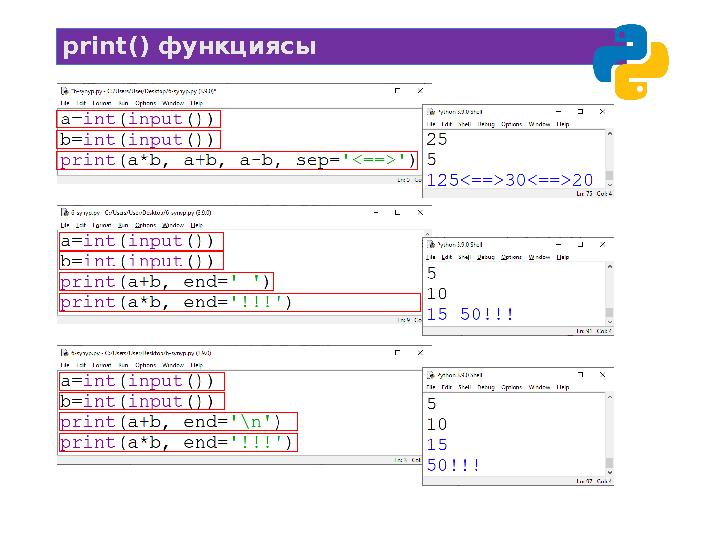
Task: Maximize the editor containing sep='<==>' code
Action: (x=397, y=90)
